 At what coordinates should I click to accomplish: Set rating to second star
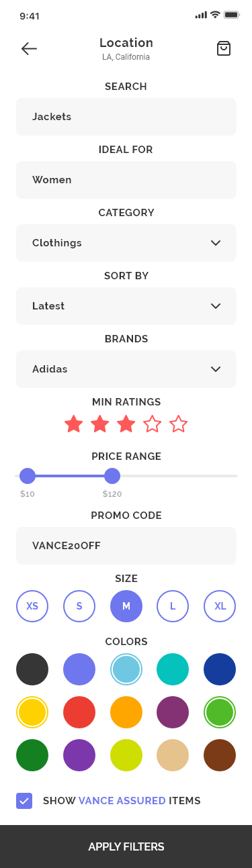coord(100,424)
